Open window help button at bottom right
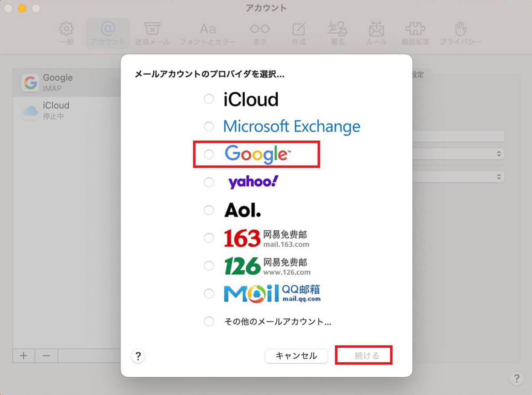Viewport: 532px width, 395px height. coord(516,378)
